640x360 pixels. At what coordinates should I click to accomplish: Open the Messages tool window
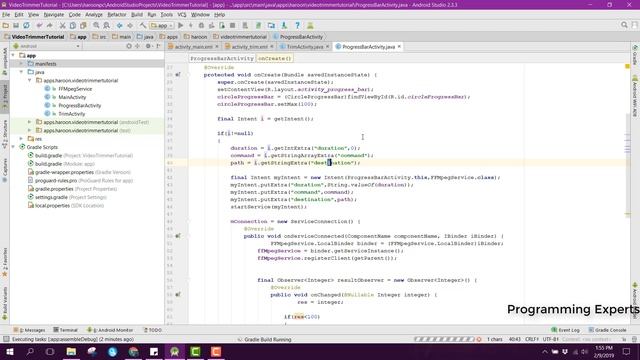click(29, 330)
